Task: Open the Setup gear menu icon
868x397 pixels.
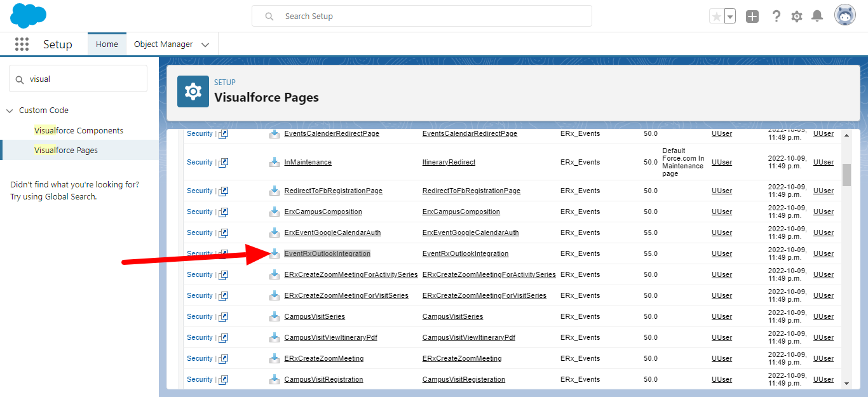Action: point(797,17)
